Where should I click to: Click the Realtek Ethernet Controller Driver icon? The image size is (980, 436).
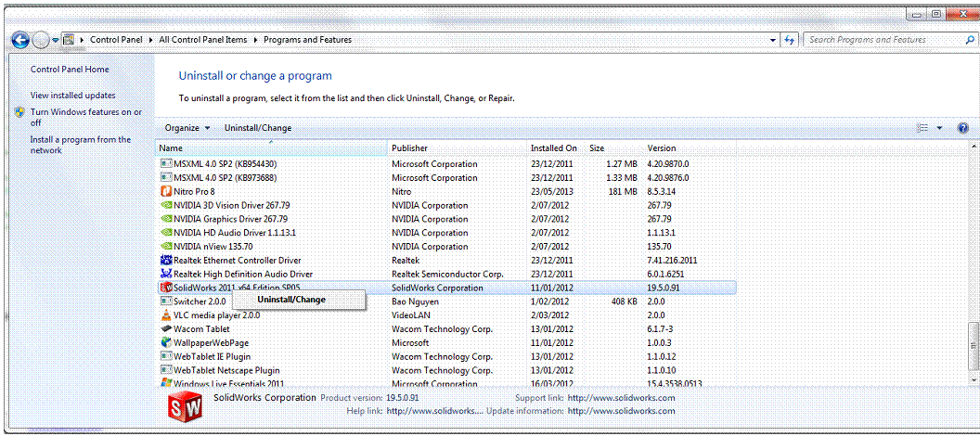pos(166,261)
